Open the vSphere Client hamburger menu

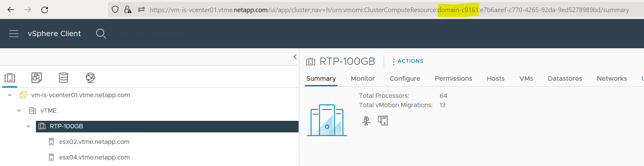coord(14,34)
